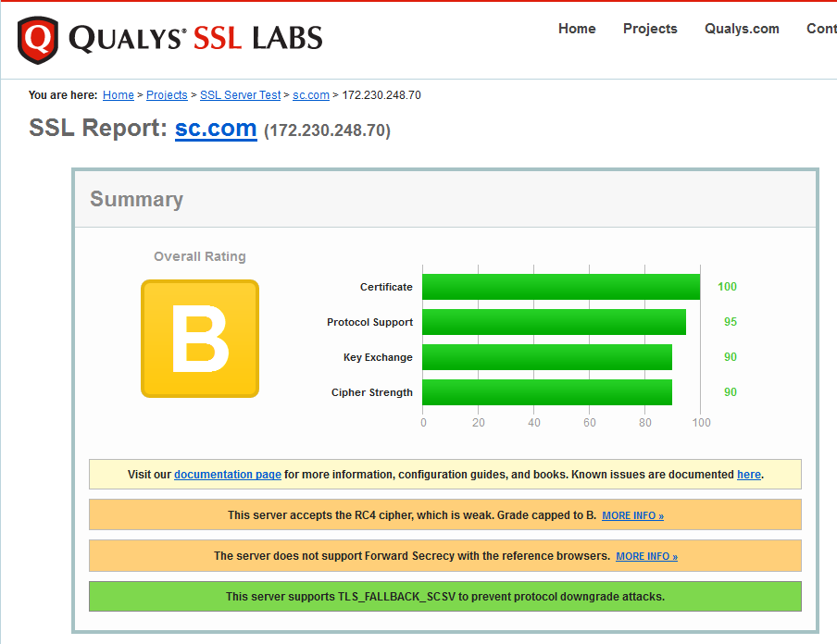Click the Qualys shield logo icon
This screenshot has width=837, height=644.
click(37, 40)
